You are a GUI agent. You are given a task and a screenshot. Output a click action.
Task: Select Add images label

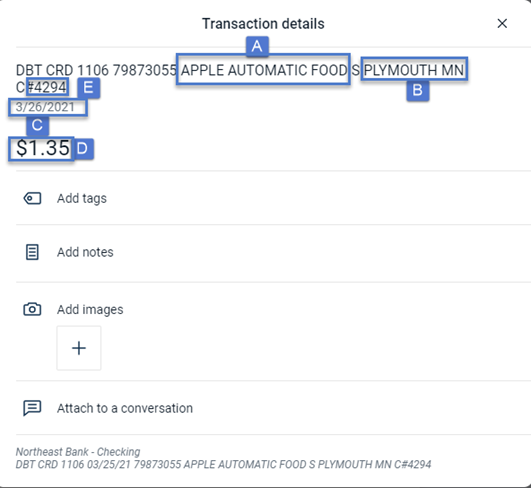pos(90,310)
